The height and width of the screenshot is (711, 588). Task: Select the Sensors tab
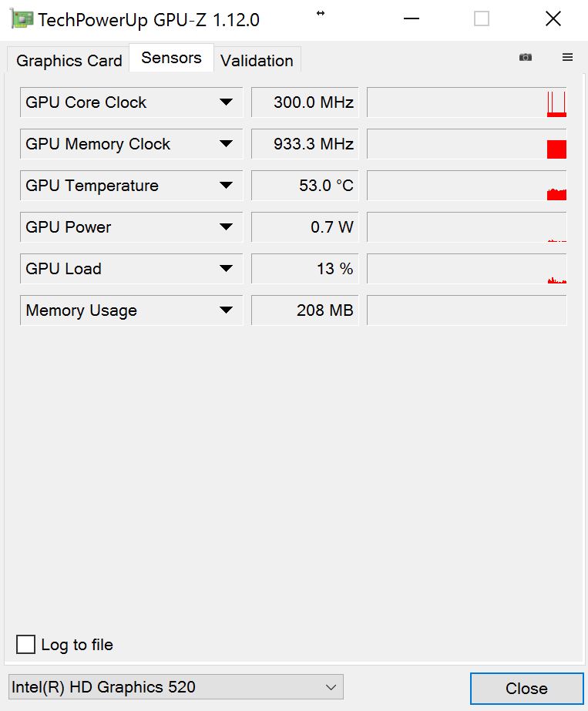pos(171,58)
